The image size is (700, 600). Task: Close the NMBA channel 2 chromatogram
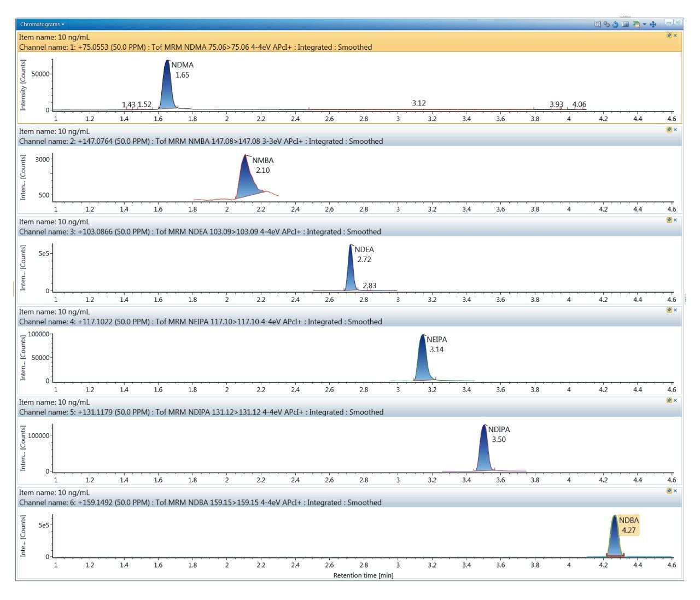click(x=675, y=130)
